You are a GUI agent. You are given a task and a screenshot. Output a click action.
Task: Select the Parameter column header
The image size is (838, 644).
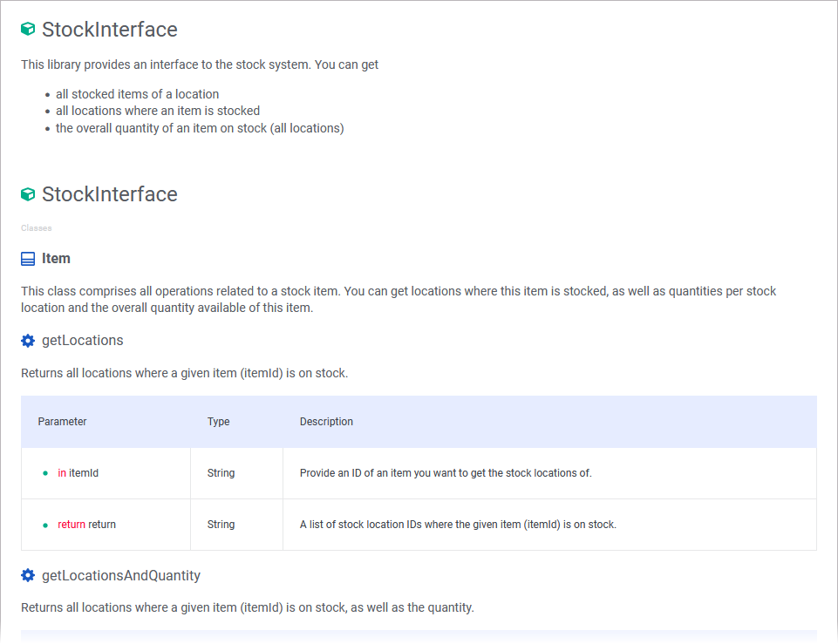[62, 421]
